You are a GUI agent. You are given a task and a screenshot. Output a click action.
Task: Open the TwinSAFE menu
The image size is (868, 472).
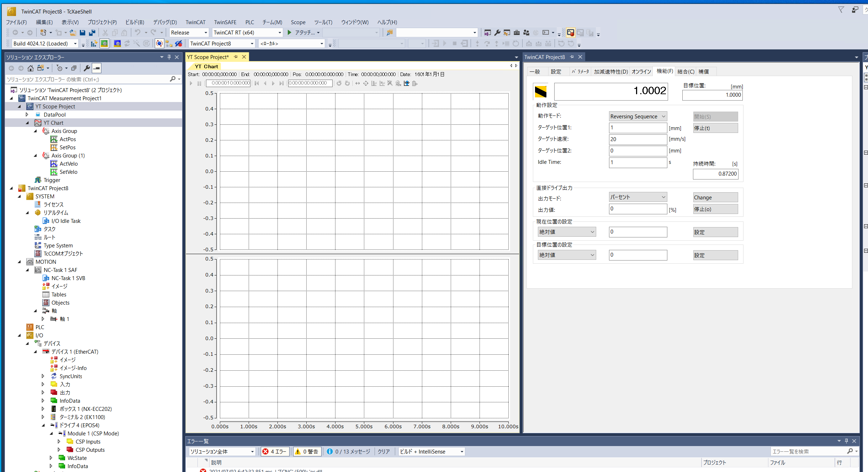click(x=225, y=22)
